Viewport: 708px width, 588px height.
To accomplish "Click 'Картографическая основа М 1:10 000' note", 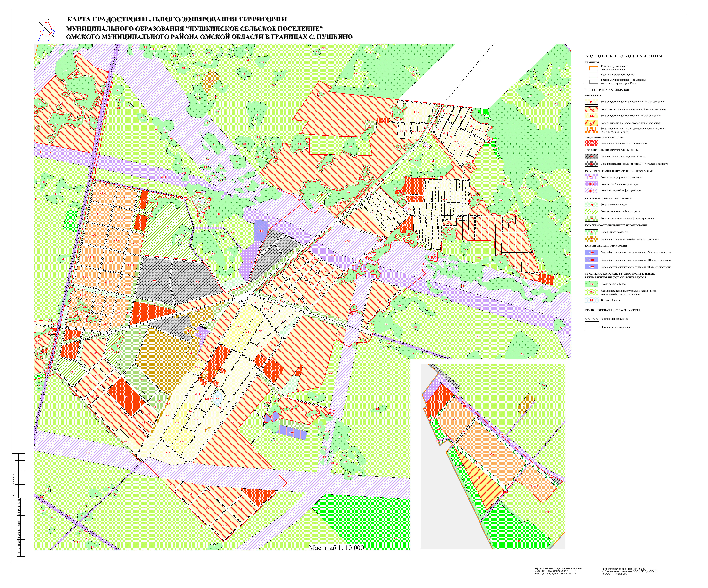I will coord(625,569).
